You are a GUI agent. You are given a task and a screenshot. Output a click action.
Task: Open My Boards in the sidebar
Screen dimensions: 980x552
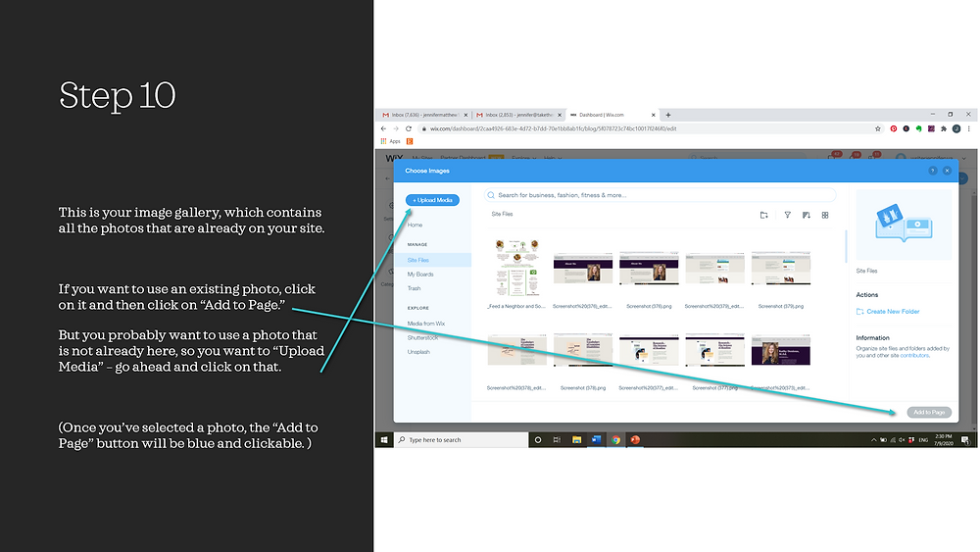420,275
